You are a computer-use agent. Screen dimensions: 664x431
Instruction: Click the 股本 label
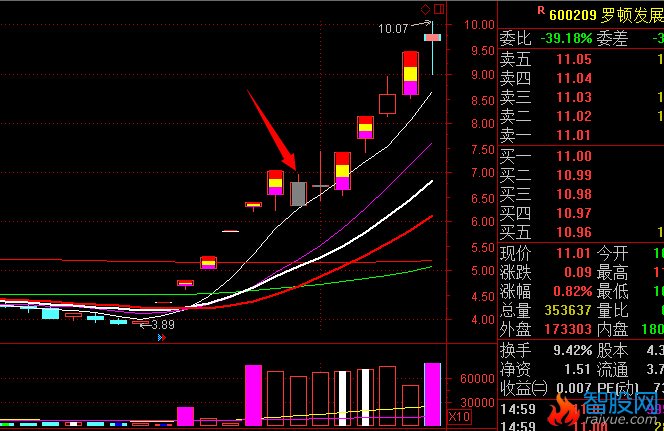(612, 351)
